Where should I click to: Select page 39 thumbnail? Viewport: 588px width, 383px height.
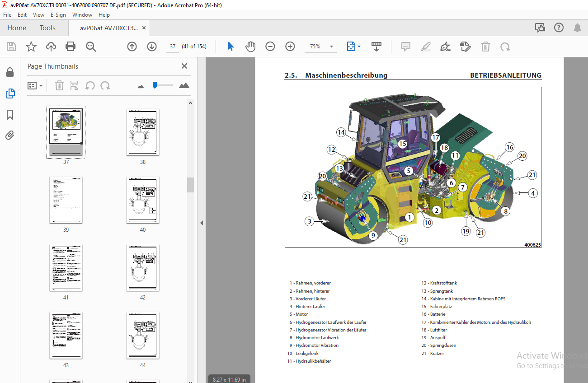[x=66, y=200]
